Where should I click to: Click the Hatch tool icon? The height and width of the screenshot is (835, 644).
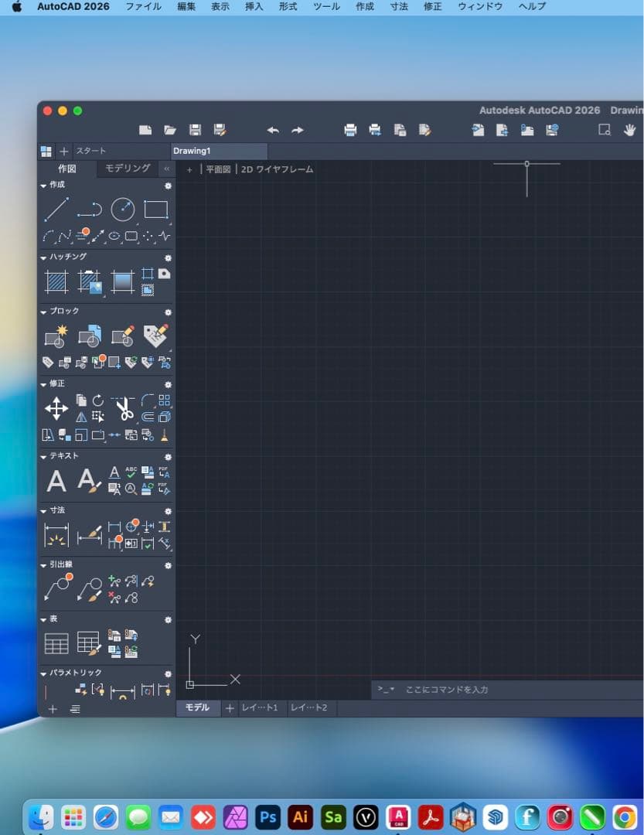(56, 281)
